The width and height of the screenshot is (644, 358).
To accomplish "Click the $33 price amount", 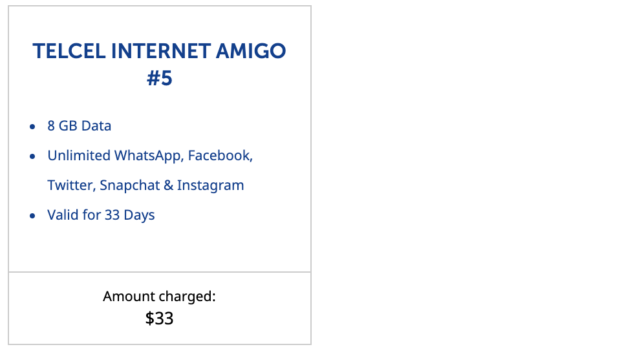I will pyautogui.click(x=159, y=318).
